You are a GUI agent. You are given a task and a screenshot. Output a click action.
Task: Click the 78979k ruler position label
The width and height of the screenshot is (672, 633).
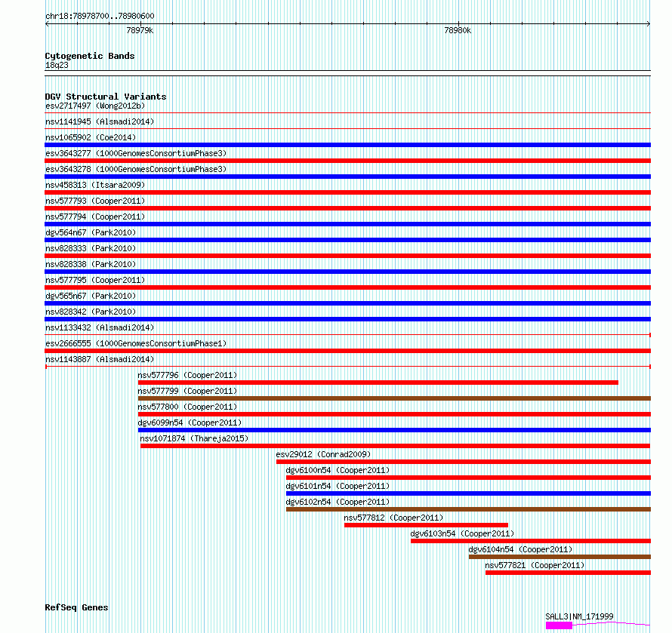pos(140,30)
